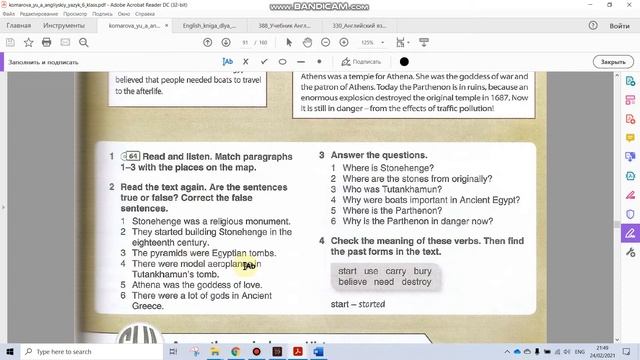The image size is (640, 360).
Task: Click the vertical scrollbar thumb
Action: (x=617, y=225)
